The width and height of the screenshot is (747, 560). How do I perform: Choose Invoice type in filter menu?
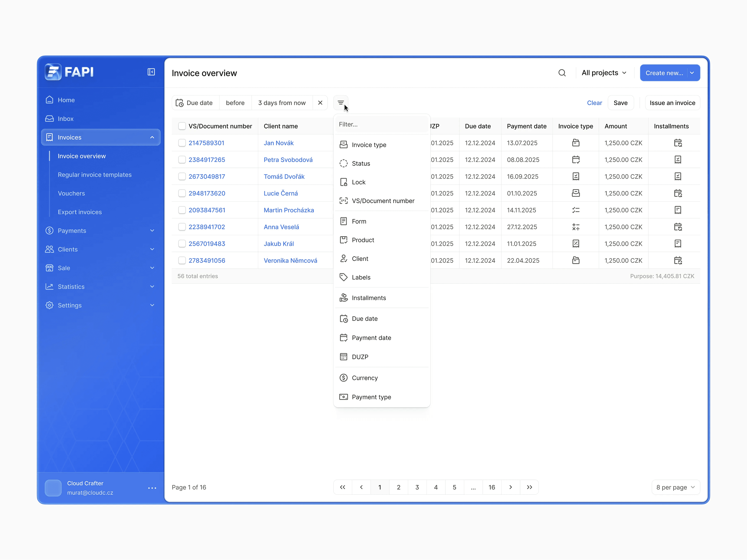pyautogui.click(x=382, y=145)
